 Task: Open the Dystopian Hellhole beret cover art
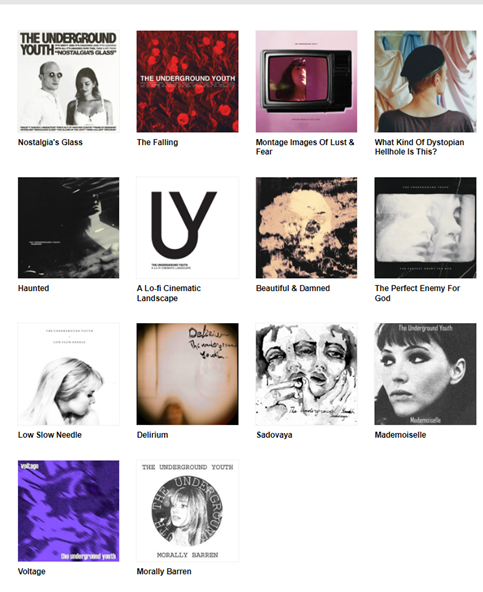click(x=425, y=81)
